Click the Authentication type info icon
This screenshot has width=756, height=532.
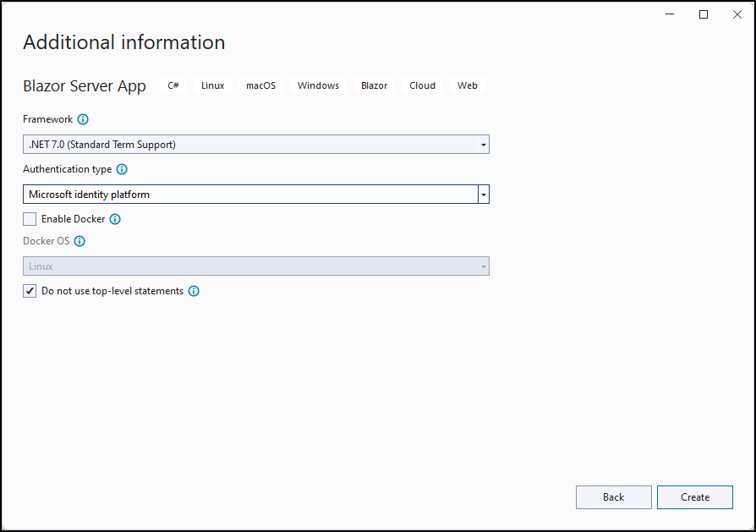coord(122,169)
